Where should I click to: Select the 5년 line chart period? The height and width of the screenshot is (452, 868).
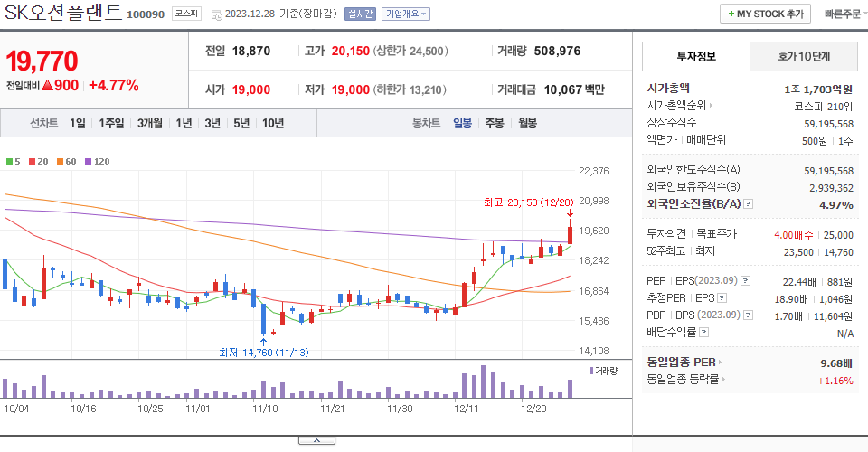pos(241,123)
